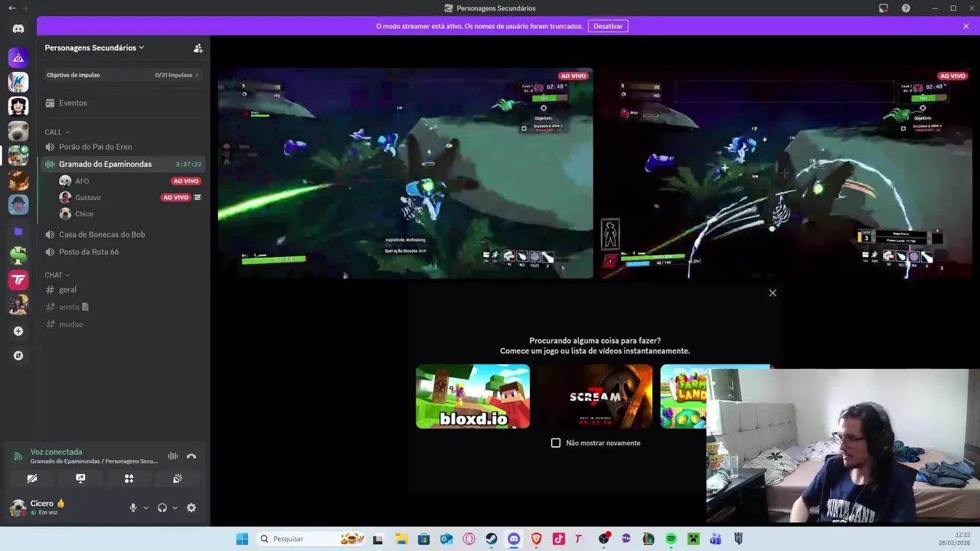
Task: Click the Cicero user profile panel
Action: point(64,507)
